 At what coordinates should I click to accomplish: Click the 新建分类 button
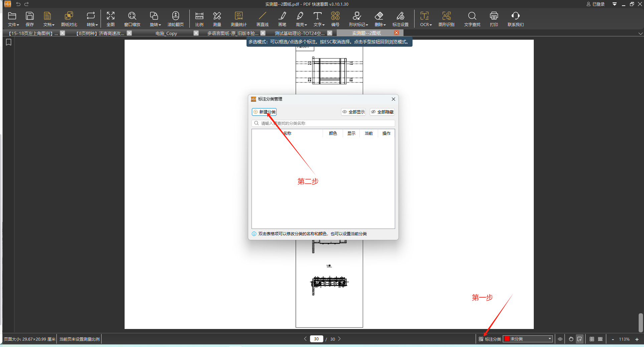(x=264, y=112)
